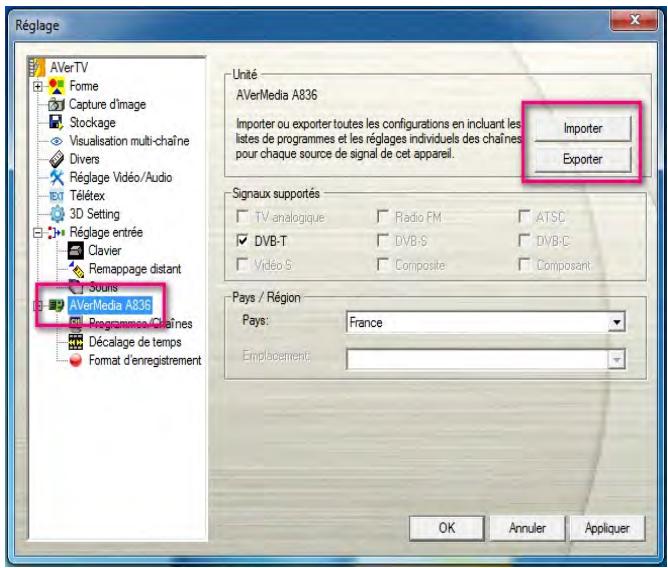The width and height of the screenshot is (668, 568).
Task: Click the Programmes/Chaînes icon
Action: (76, 324)
